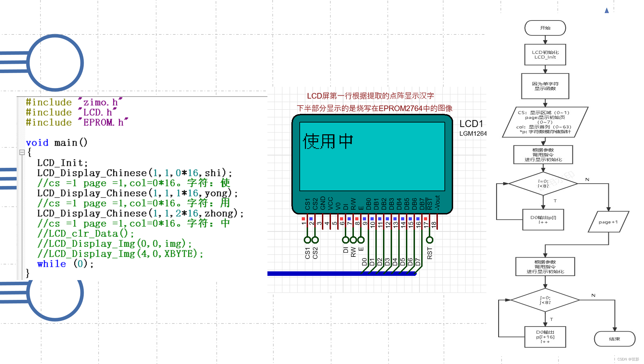644x364 pixels.
Task: Select the #include "zimo.h" line
Action: (74, 102)
